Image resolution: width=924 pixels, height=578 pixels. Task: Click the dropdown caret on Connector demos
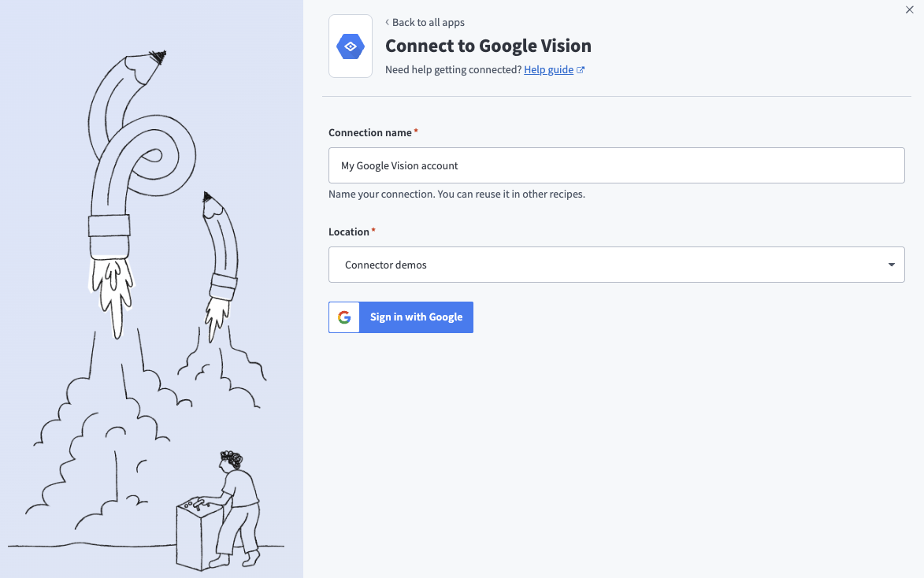[x=892, y=264]
